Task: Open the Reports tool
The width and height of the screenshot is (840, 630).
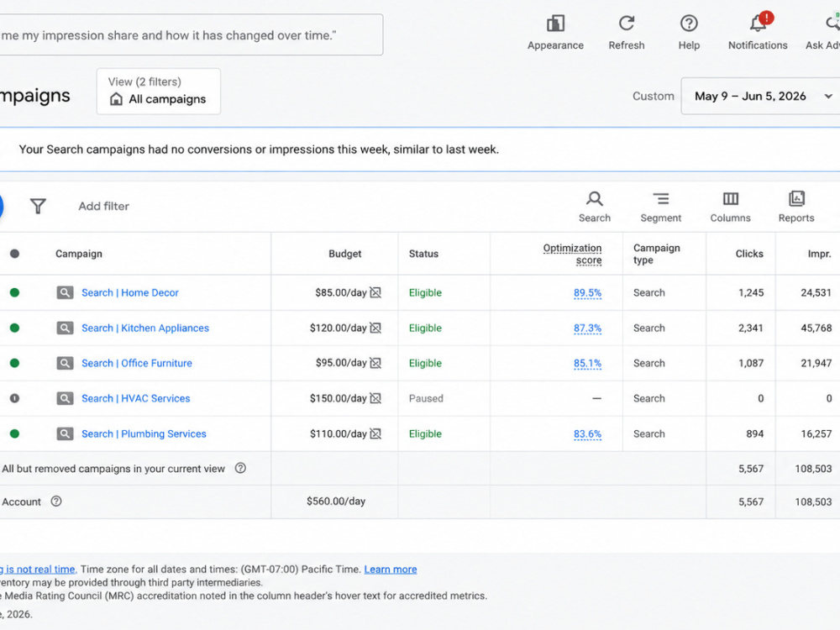Action: click(796, 207)
